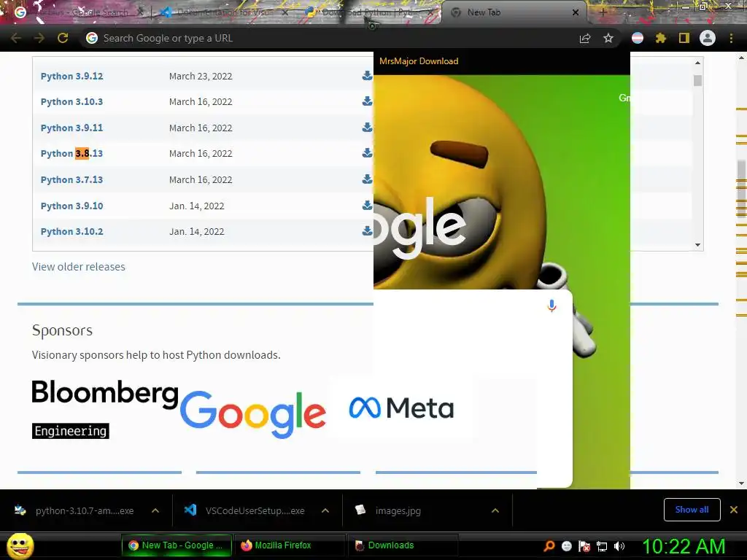The image size is (747, 560).
Task: Go forward with the browser forward arrow
Action: (39, 38)
